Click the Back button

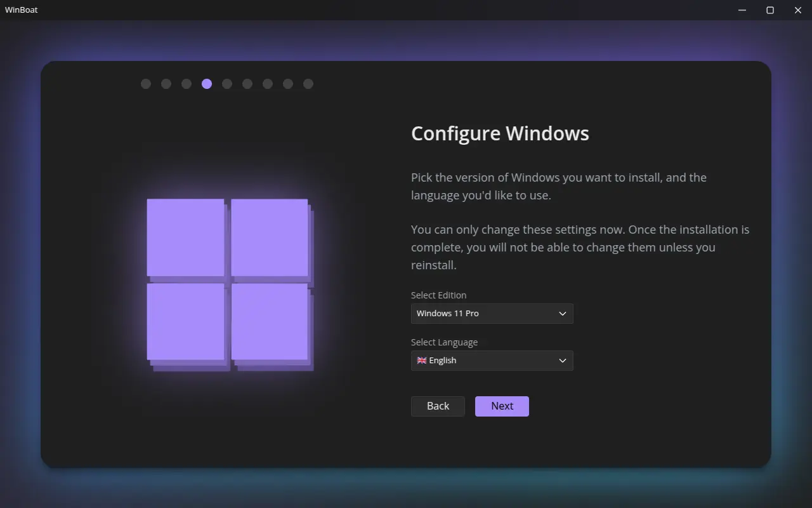coord(437,406)
